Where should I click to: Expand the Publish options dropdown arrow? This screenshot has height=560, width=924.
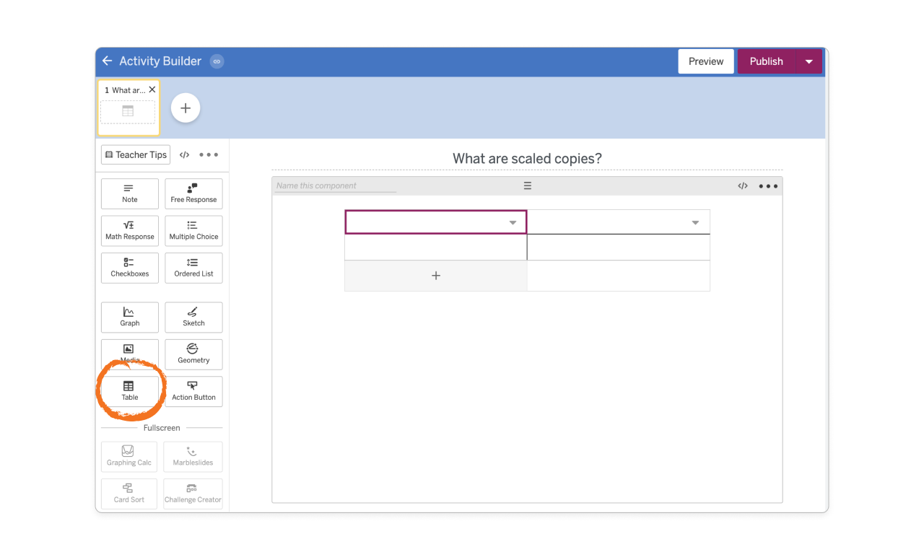click(808, 61)
